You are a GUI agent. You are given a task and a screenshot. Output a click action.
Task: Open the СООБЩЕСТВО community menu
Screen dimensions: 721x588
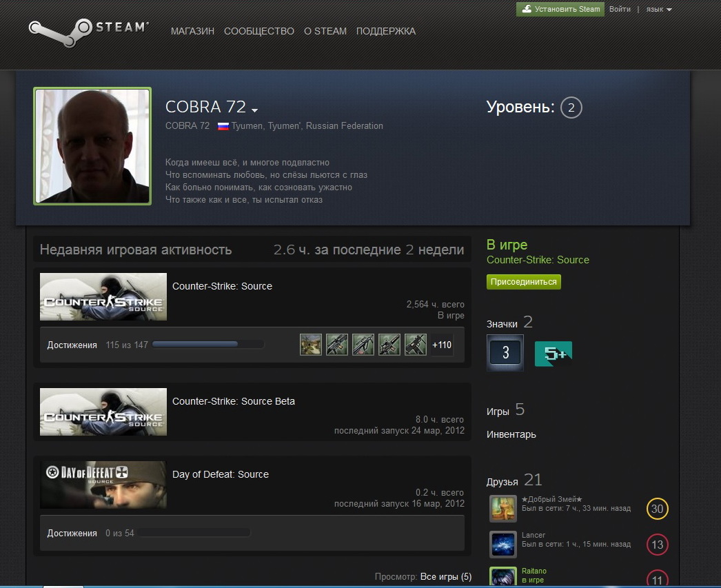[259, 31]
